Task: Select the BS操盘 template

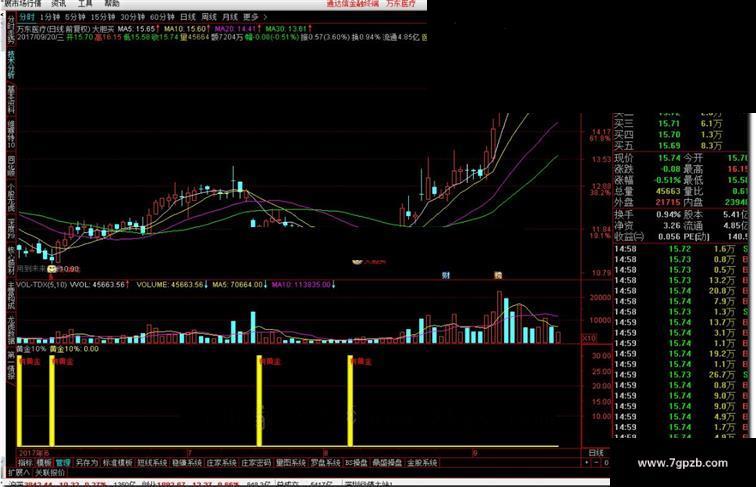Action: [x=356, y=462]
